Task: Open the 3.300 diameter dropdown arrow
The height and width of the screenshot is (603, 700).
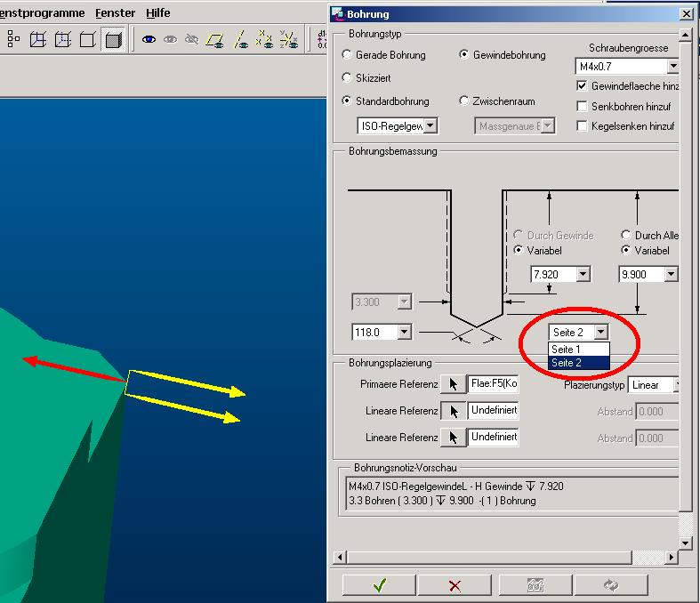Action: pyautogui.click(x=404, y=302)
